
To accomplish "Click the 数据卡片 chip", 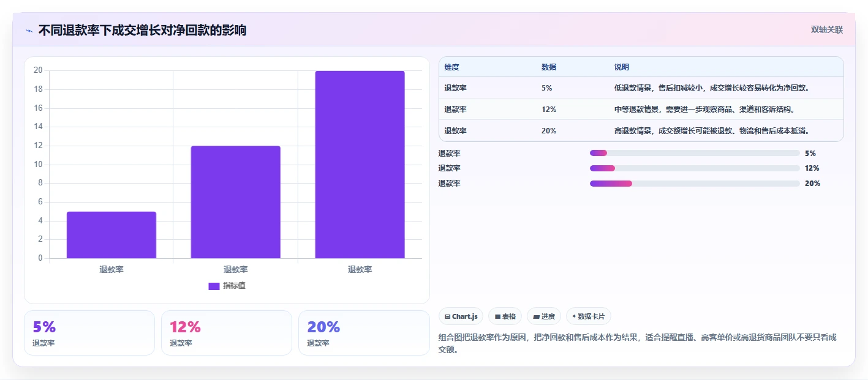I will tap(589, 316).
